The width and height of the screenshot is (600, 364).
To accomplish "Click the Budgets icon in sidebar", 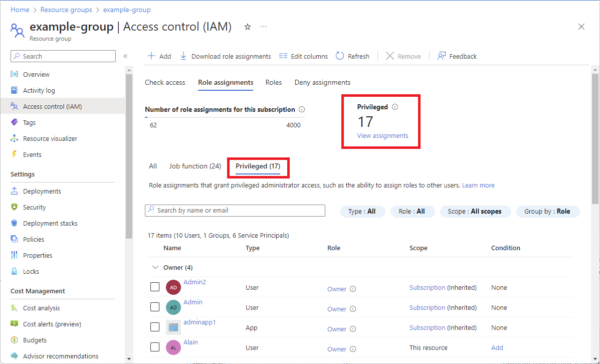I will (x=14, y=340).
